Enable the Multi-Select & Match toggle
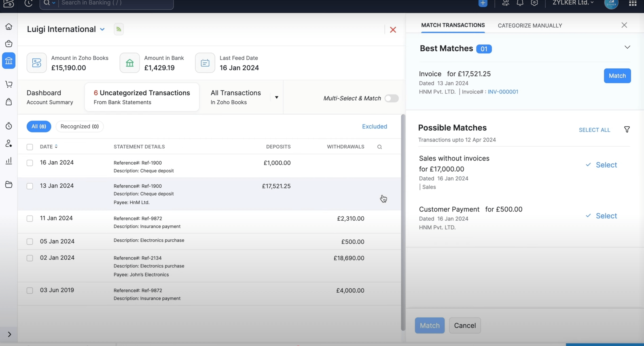This screenshot has width=644, height=346. pyautogui.click(x=391, y=98)
